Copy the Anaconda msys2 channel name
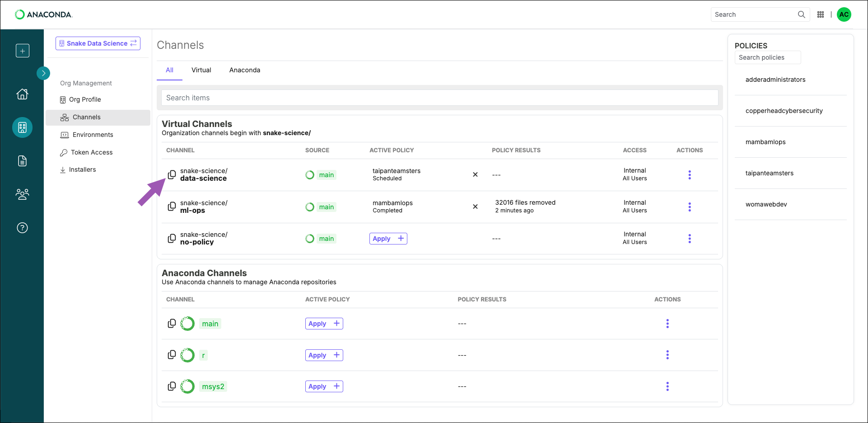Viewport: 868px width, 423px height. 172,386
